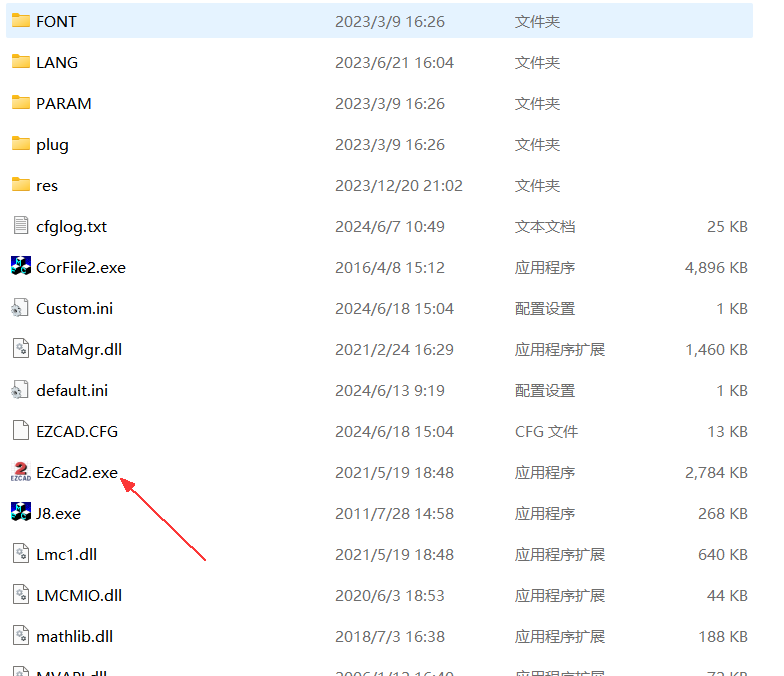Select the EZCAD.CFG file name
This screenshot has width=784, height=676.
pos(77,432)
